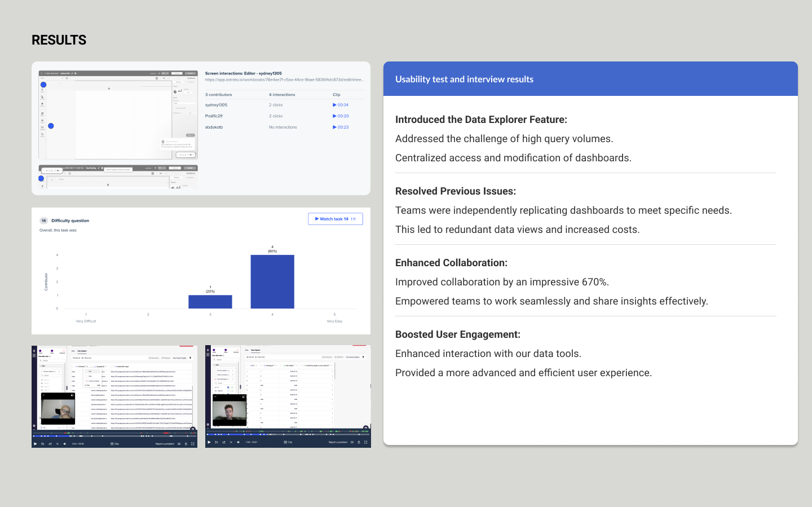This screenshot has height=507, width=812.
Task: Click the rewind icon on right recording
Action: tap(216, 442)
